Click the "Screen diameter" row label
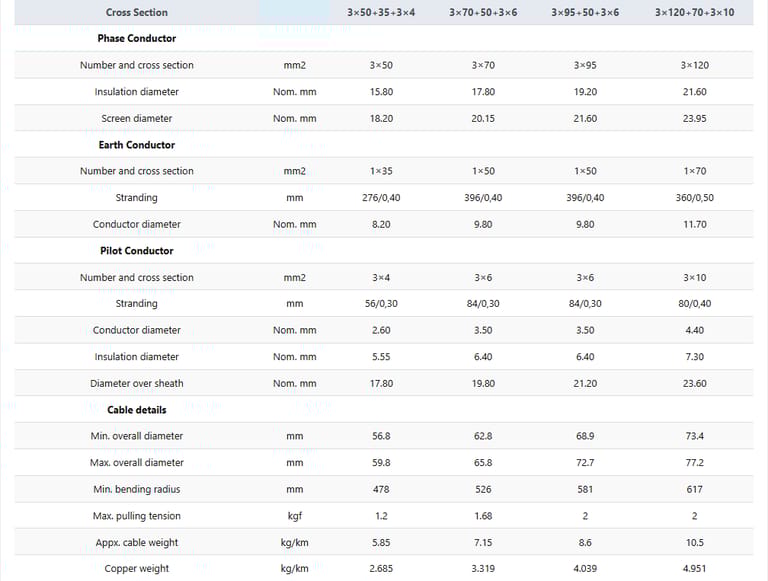Image resolution: width=768 pixels, height=581 pixels. [137, 118]
